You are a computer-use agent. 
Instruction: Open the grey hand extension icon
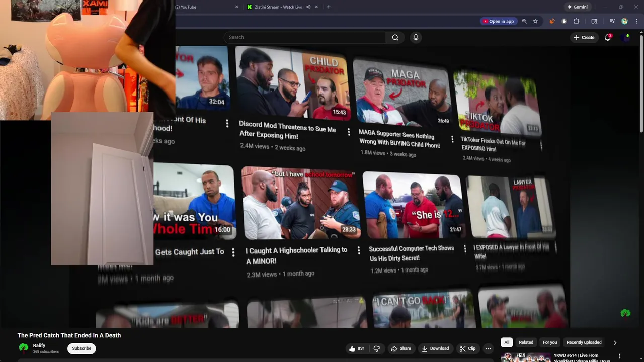(x=564, y=21)
